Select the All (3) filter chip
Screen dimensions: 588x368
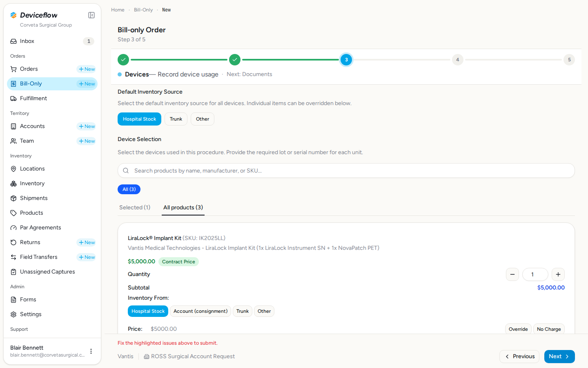click(x=129, y=189)
